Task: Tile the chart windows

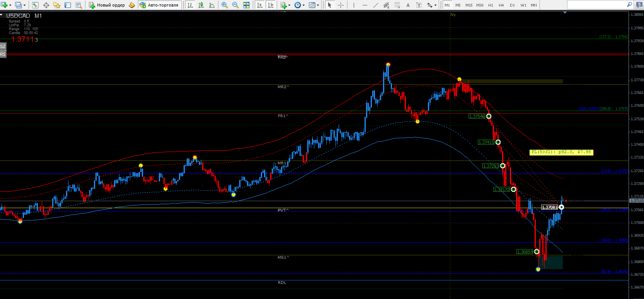Action: click(246, 5)
